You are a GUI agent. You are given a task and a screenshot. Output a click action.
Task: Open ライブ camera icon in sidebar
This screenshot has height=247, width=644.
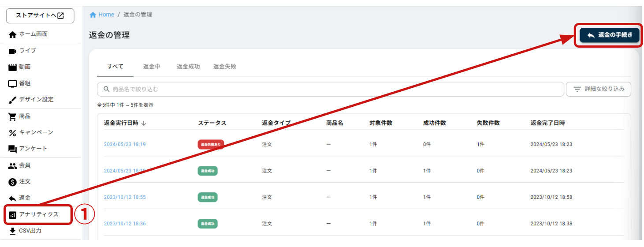[x=12, y=51]
